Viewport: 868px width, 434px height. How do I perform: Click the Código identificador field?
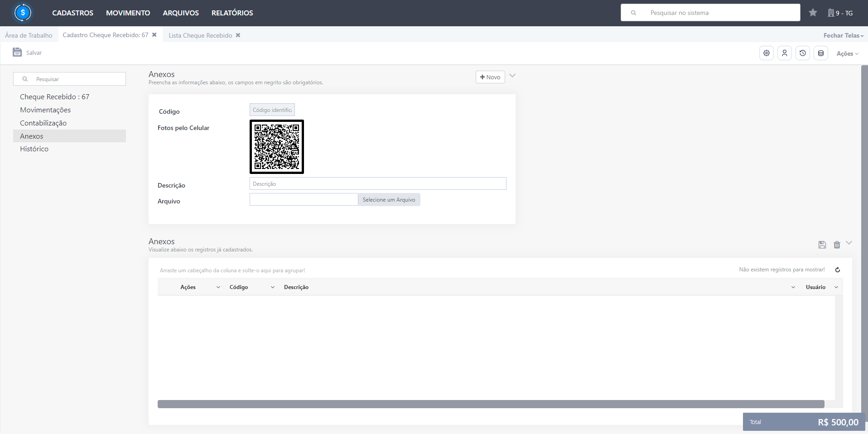pyautogui.click(x=272, y=110)
